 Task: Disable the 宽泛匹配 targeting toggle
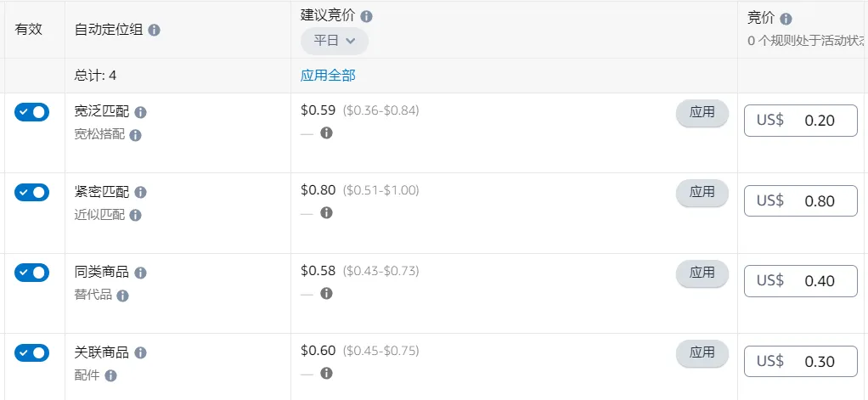point(31,112)
